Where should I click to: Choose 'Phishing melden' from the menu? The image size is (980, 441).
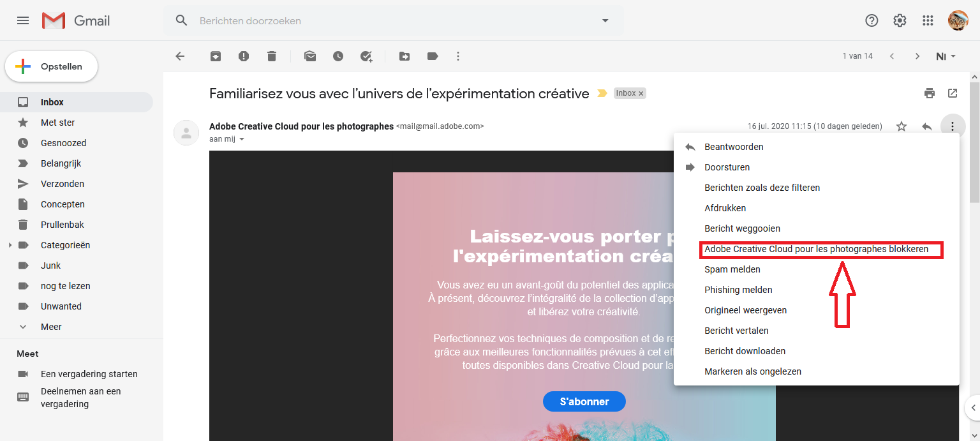[738, 290]
